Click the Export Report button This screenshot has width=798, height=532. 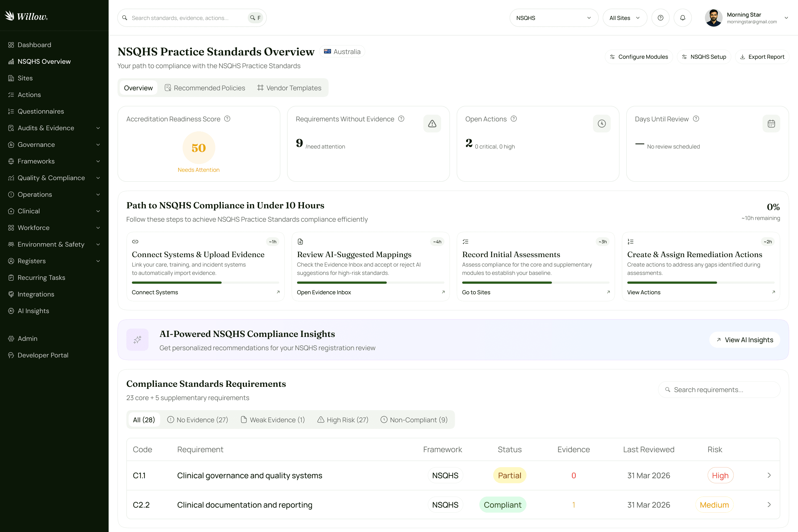pyautogui.click(x=762, y=57)
